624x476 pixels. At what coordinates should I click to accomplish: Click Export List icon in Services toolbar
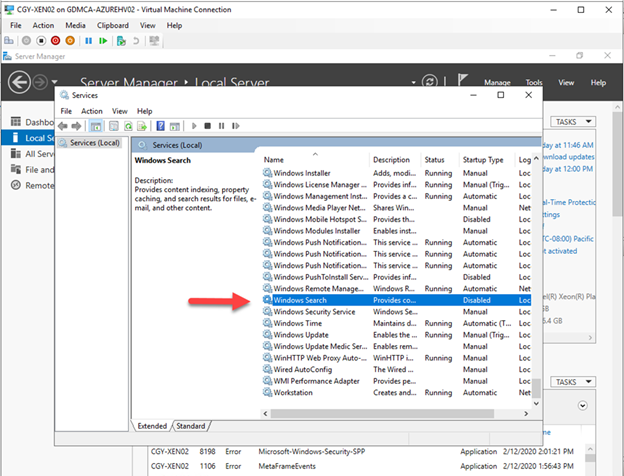tap(142, 126)
